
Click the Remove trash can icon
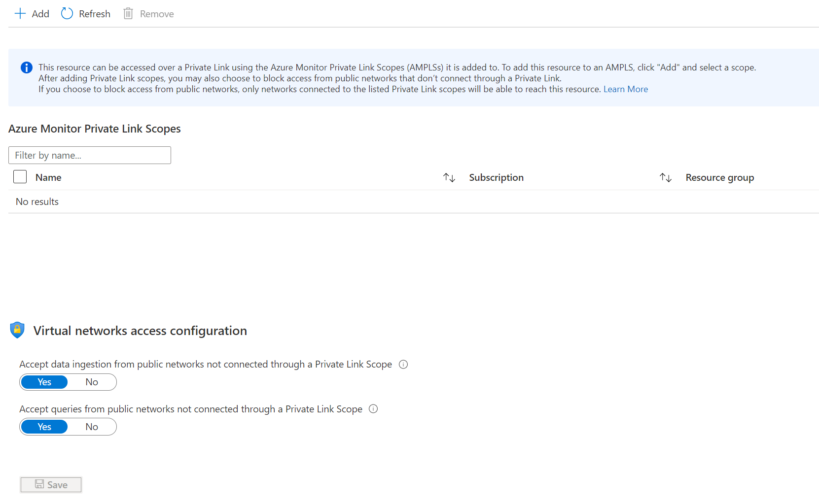[128, 14]
